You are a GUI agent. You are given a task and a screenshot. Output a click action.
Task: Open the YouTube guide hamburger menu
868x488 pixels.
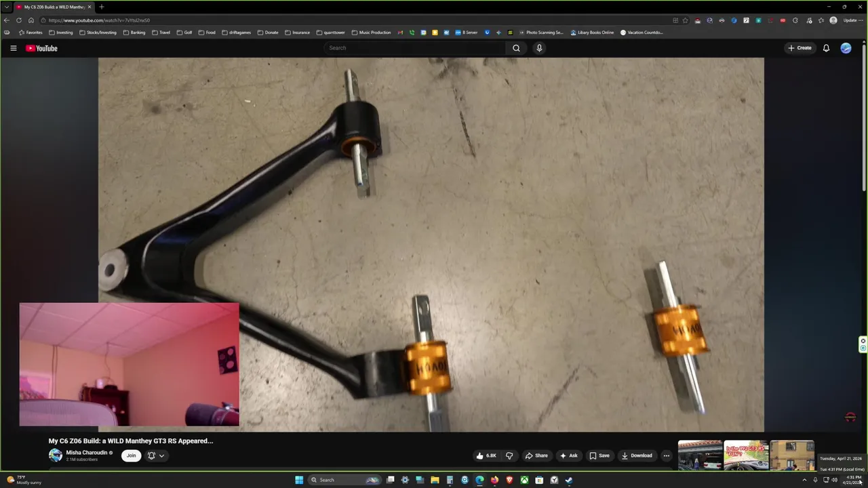pyautogui.click(x=13, y=48)
